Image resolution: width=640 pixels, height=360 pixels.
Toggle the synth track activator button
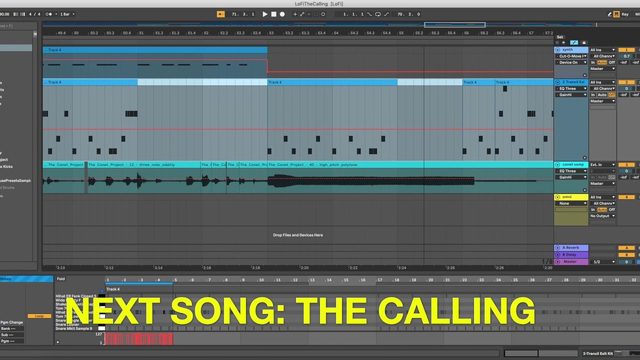[626, 50]
